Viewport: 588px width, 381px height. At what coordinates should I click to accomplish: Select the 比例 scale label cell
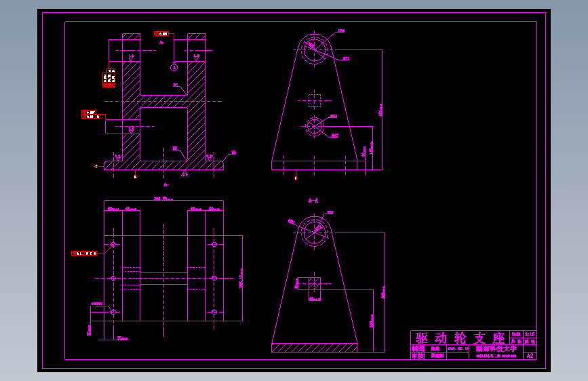click(x=516, y=334)
